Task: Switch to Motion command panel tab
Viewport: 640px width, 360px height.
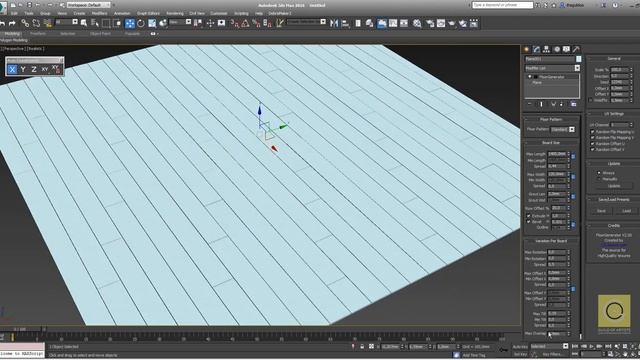Action: (557, 49)
